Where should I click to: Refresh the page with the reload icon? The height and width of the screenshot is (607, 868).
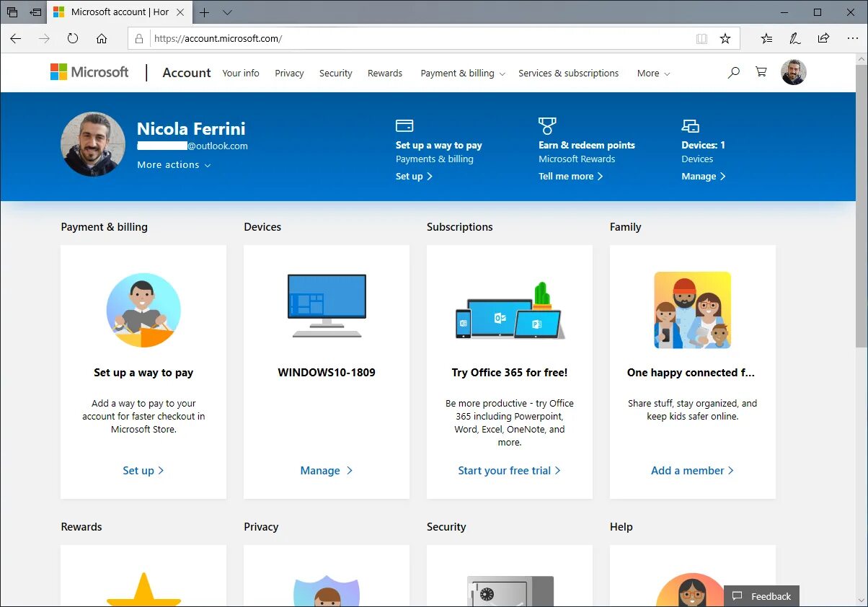tap(73, 39)
